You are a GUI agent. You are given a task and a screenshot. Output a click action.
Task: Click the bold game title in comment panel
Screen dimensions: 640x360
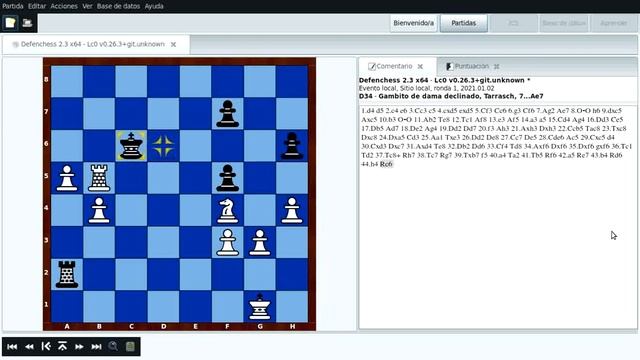444,80
